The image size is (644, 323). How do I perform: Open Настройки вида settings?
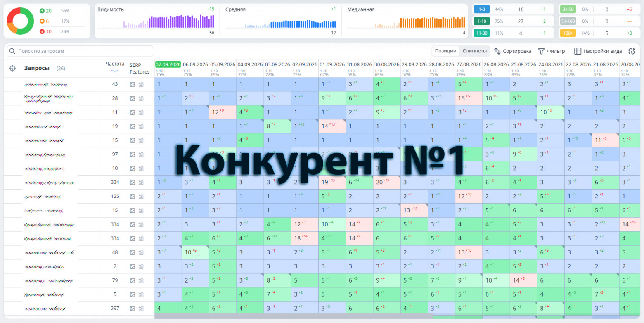[x=598, y=51]
